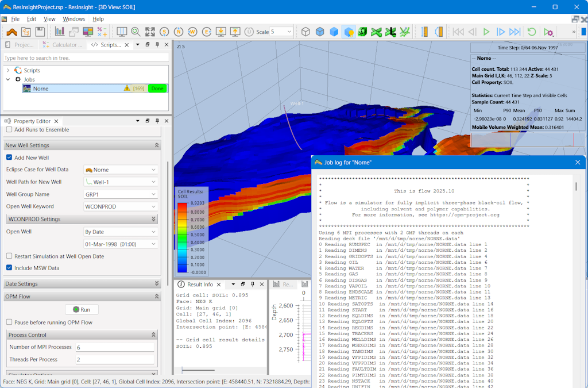The width and height of the screenshot is (588, 388).
Task: Click the skip to last time step icon
Action: point(515,32)
